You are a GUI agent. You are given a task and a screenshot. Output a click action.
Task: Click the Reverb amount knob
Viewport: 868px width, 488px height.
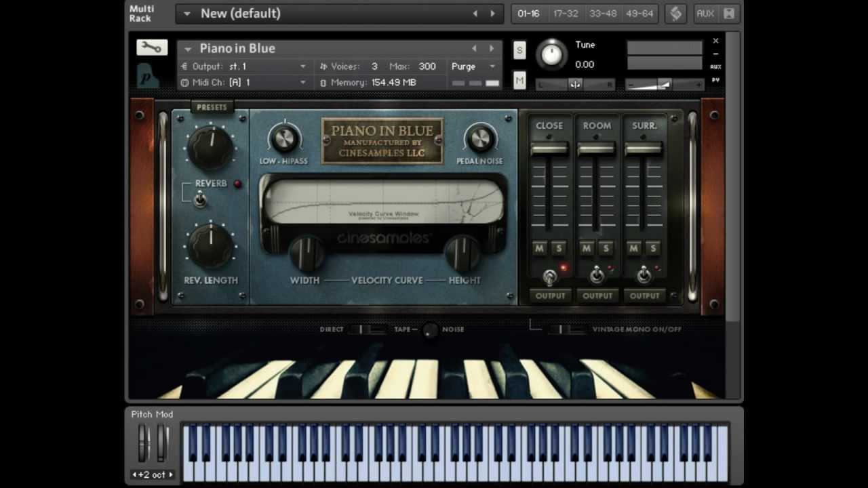click(210, 146)
